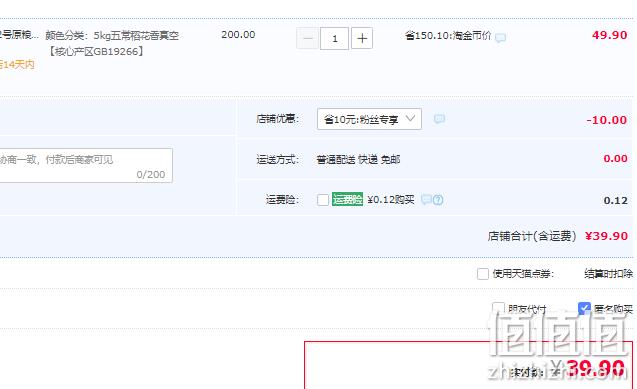Enable the 朋友代付 checkbox

[498, 308]
